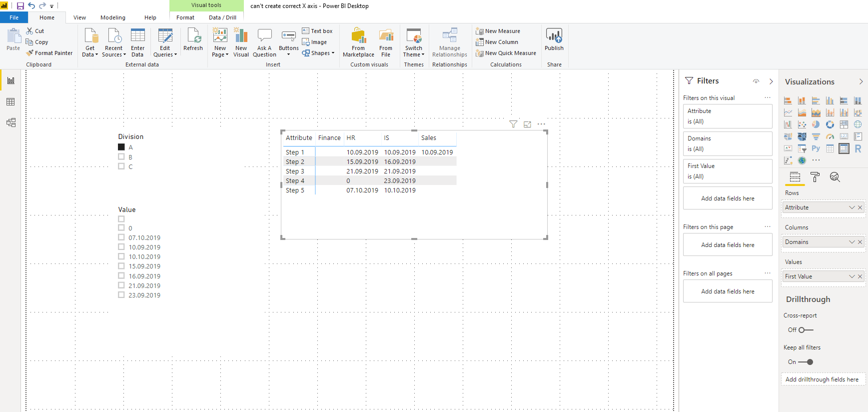This screenshot has height=412, width=868.
Task: Click the Step 4 table row
Action: 369,180
